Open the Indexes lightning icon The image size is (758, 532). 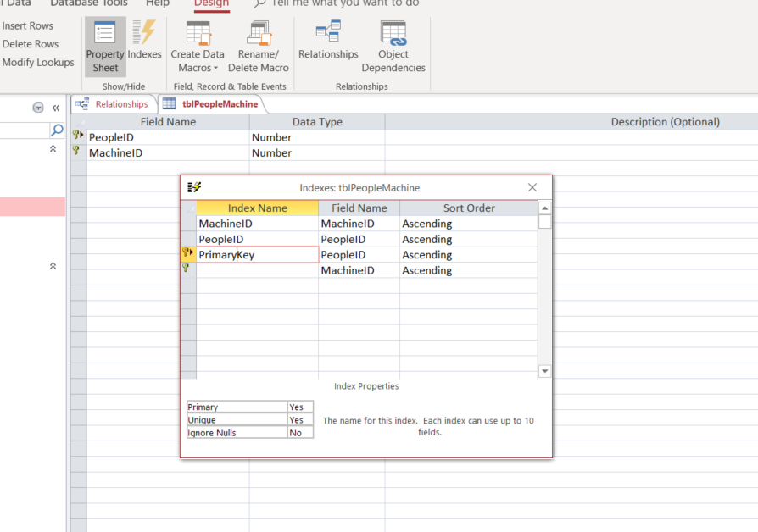(144, 40)
